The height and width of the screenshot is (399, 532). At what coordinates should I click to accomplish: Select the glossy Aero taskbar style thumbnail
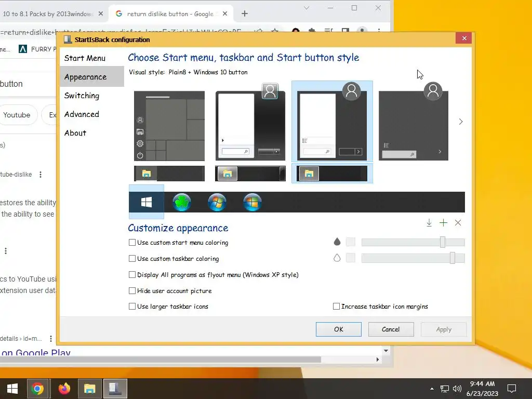[x=250, y=174]
